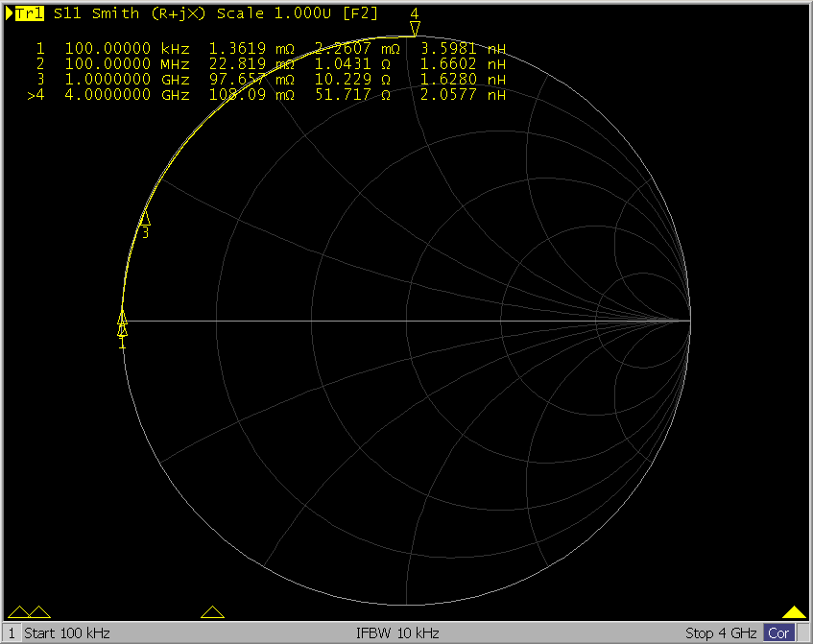Toggle the Cor correction status indicator
Image resolution: width=813 pixels, height=644 pixels.
pos(778,633)
